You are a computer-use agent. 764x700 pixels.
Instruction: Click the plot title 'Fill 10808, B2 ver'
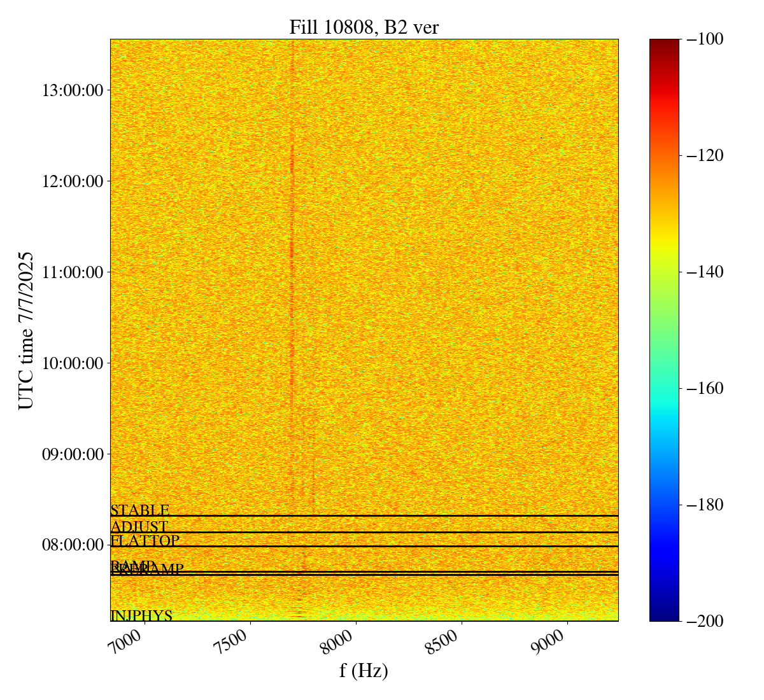[364, 27]
